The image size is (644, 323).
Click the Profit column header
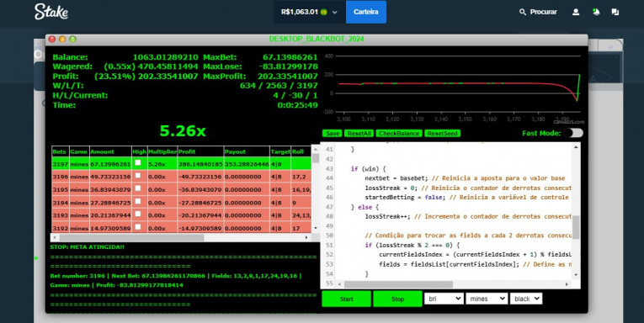click(200, 151)
